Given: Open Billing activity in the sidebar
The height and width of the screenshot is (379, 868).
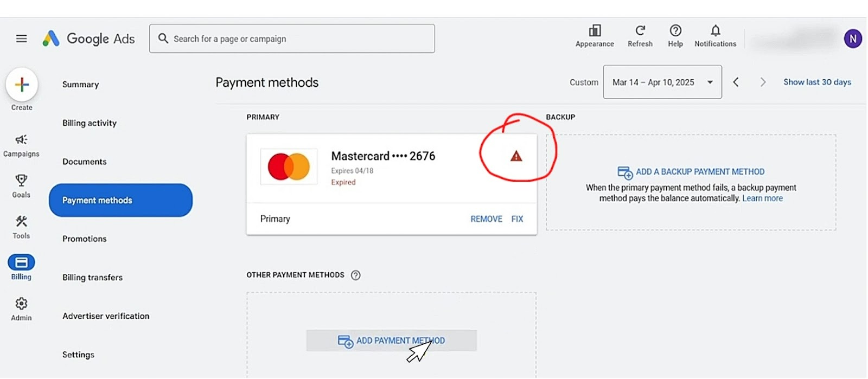Looking at the screenshot, I should pyautogui.click(x=90, y=123).
